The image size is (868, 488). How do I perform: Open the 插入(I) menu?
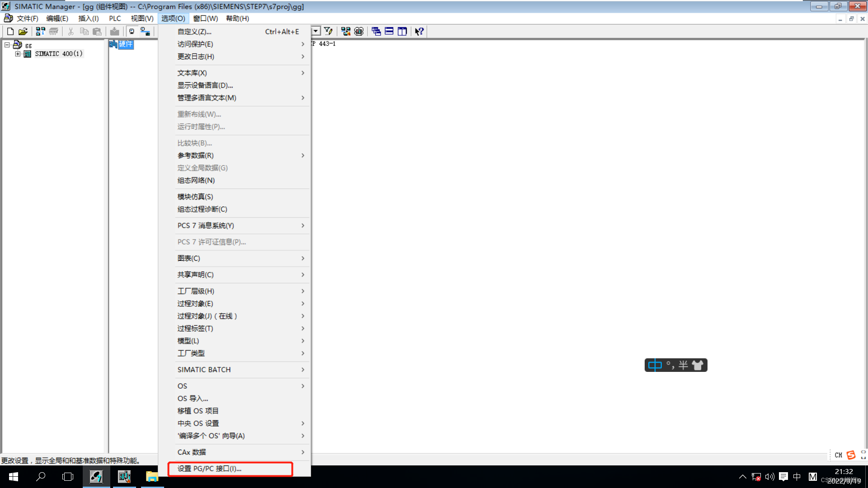[88, 19]
